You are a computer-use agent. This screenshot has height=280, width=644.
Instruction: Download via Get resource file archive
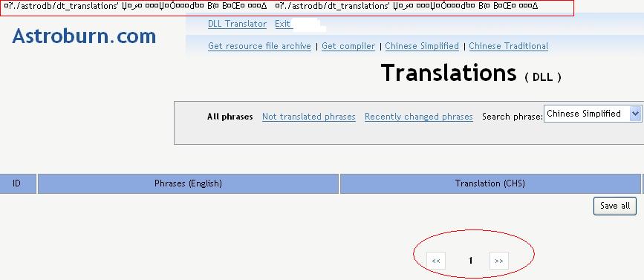coord(259,46)
